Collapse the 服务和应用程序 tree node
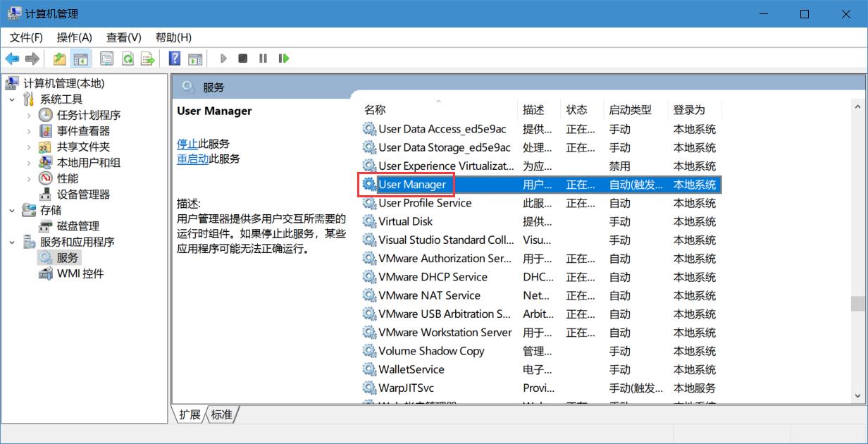This screenshot has height=444, width=868. click(12, 242)
